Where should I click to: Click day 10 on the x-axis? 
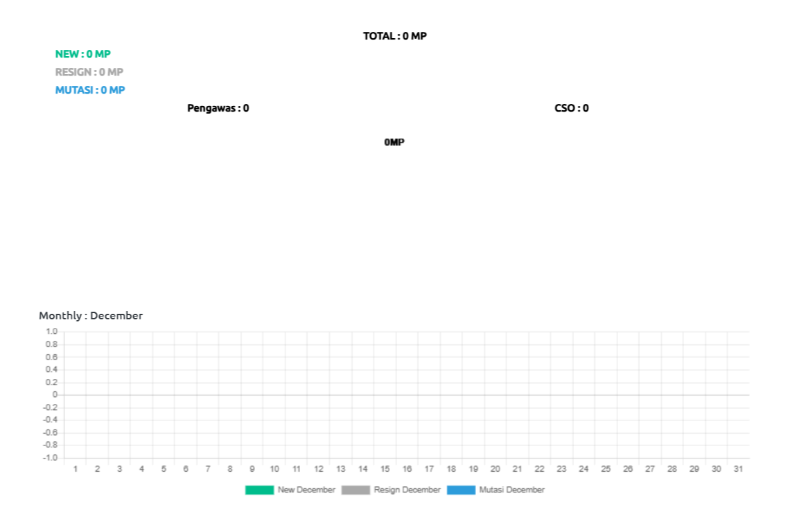point(274,469)
